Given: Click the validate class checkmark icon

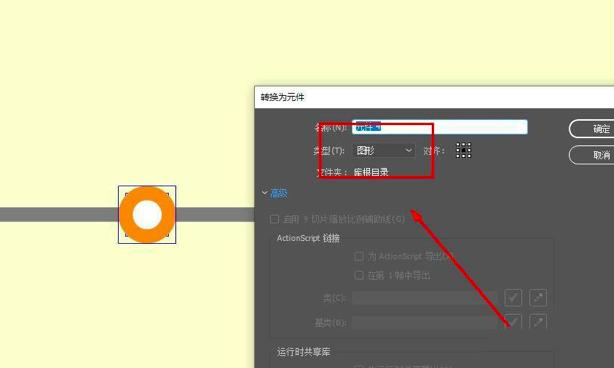Looking at the screenshot, I should (513, 298).
